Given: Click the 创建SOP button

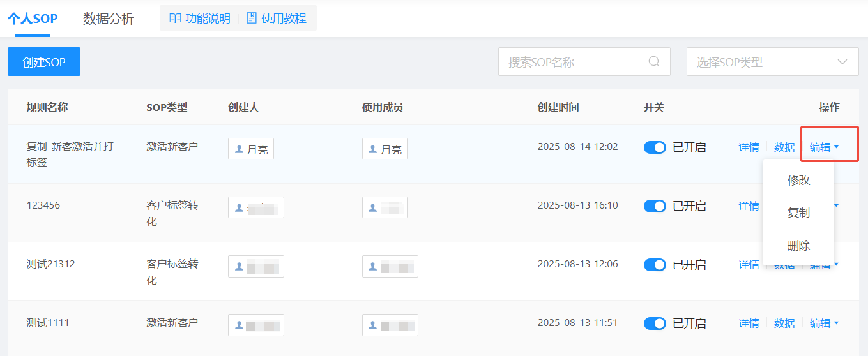Looking at the screenshot, I should point(44,62).
